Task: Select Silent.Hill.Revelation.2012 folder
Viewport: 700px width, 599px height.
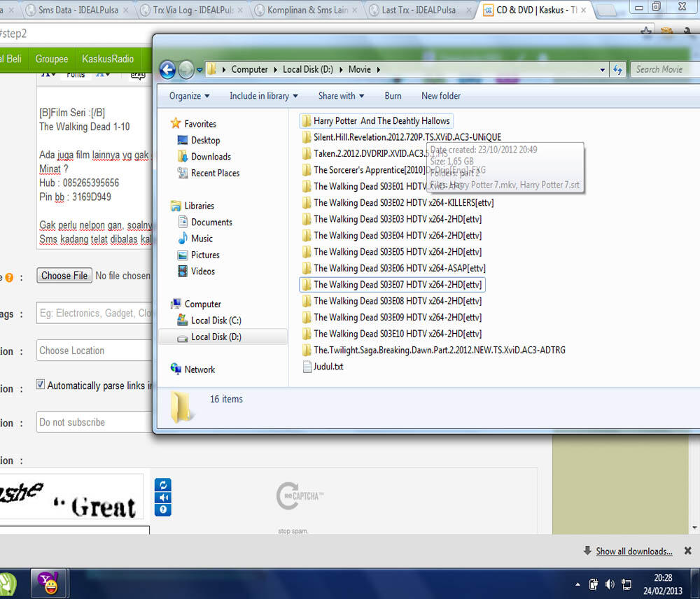Action: [x=401, y=137]
